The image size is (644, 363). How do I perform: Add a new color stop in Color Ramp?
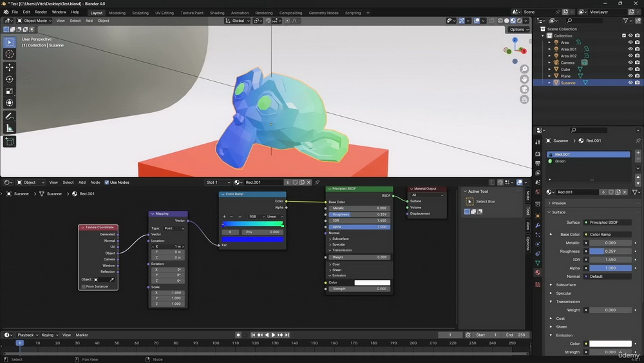pos(224,217)
